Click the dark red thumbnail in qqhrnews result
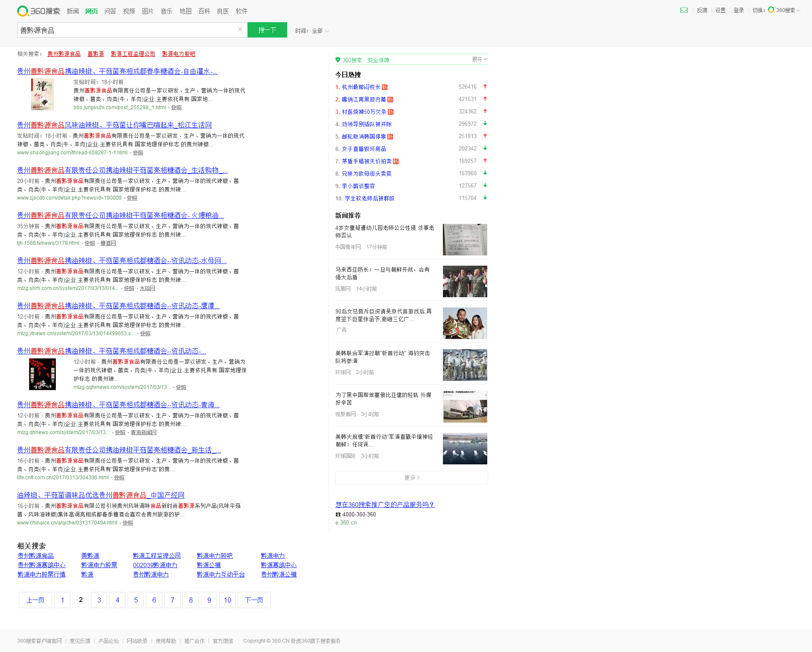The width and height of the screenshot is (812, 652). pos(42,374)
